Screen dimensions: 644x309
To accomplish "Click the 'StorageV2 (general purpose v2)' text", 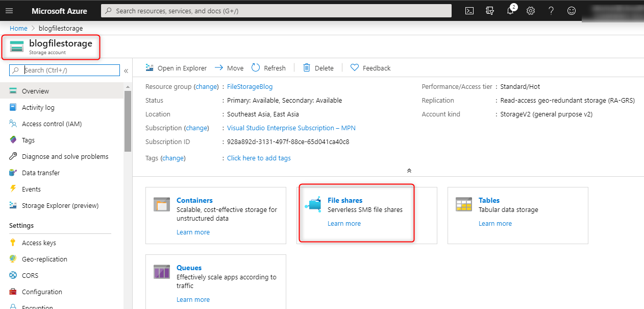I will (546, 114).
